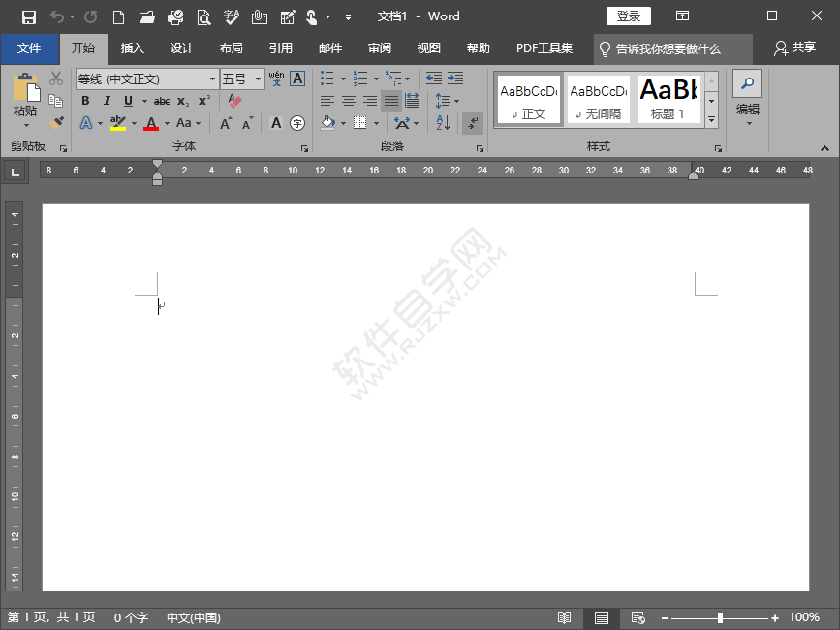Toggle center paragraph alignment
Image resolution: width=840 pixels, height=630 pixels.
pyautogui.click(x=348, y=100)
